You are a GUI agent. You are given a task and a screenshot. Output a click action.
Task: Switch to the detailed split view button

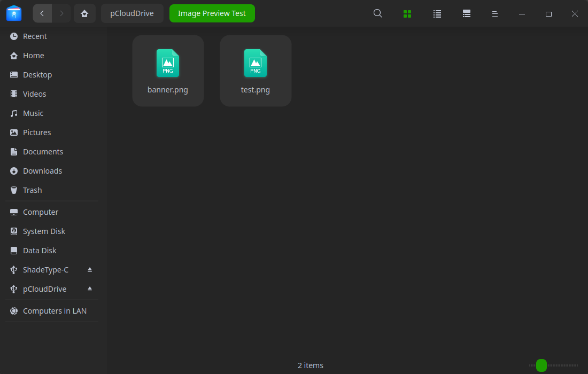(x=467, y=14)
